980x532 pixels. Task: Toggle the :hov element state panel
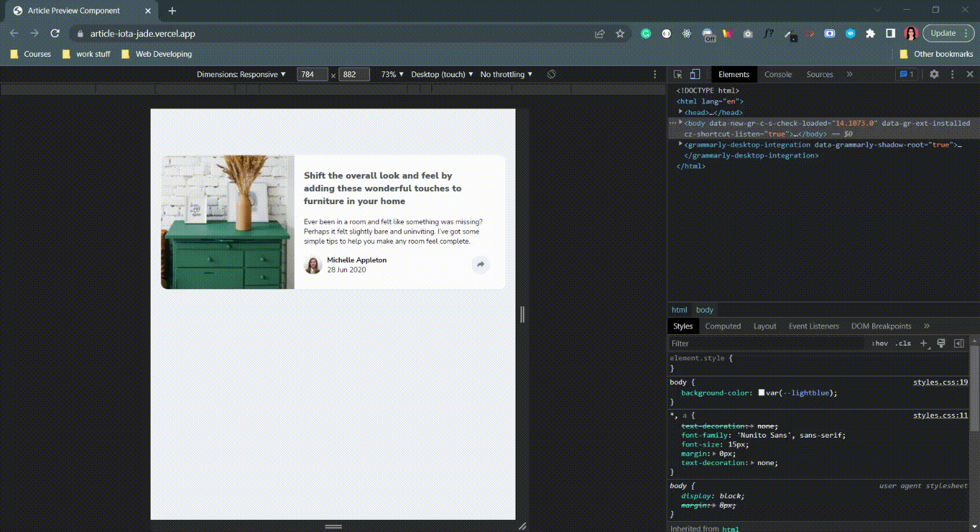pos(880,343)
